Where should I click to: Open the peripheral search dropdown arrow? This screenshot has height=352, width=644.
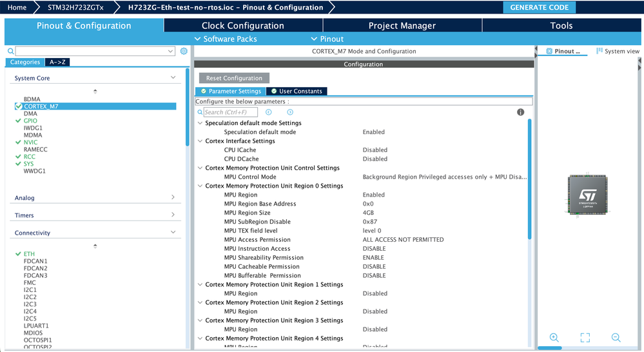[170, 52]
